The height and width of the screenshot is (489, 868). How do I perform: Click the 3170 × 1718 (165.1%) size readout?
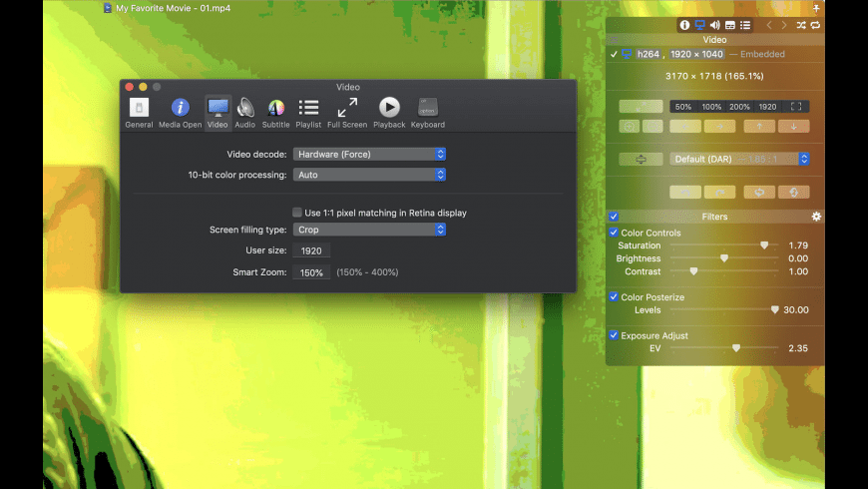[714, 76]
